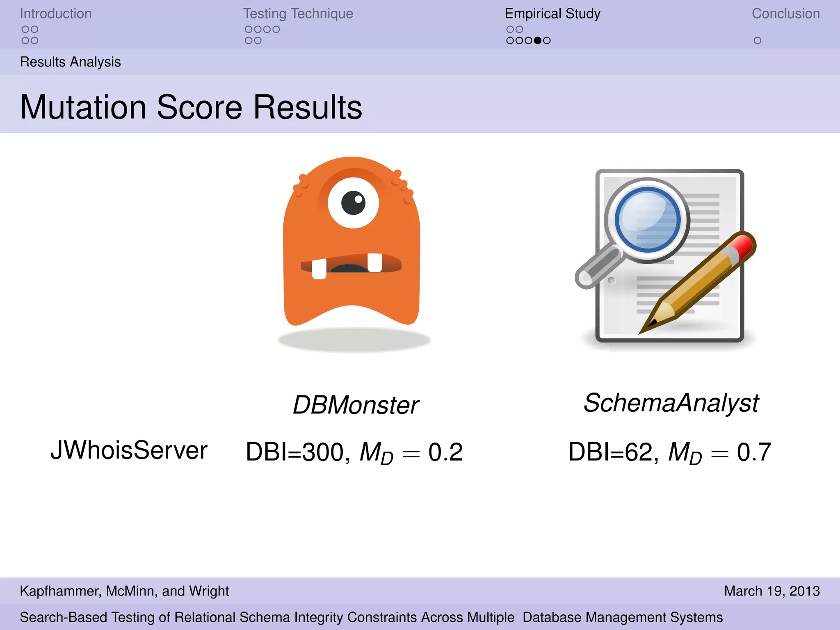Click second dot in Testing Technique's top row
Image resolution: width=840 pixels, height=630 pixels.
pos(258,30)
